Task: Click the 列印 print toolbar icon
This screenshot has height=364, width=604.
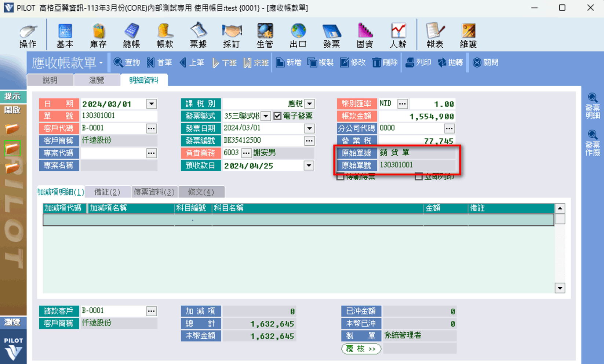Action: coord(418,63)
